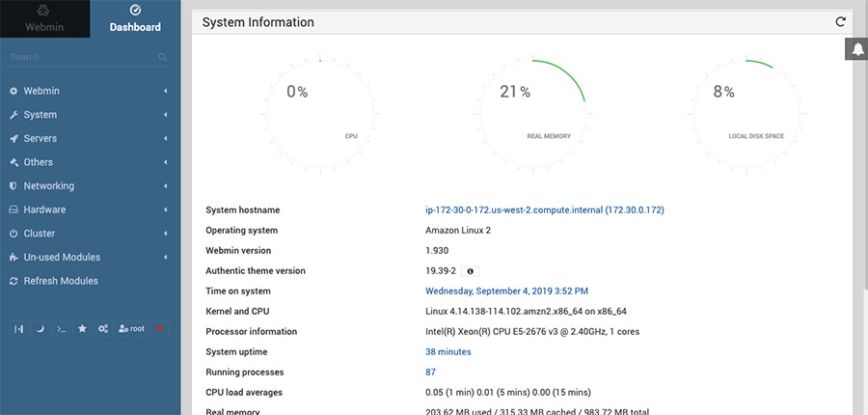Screen dimensions: 868x415
Task: Select the CPU load averages values
Action: coord(508,392)
